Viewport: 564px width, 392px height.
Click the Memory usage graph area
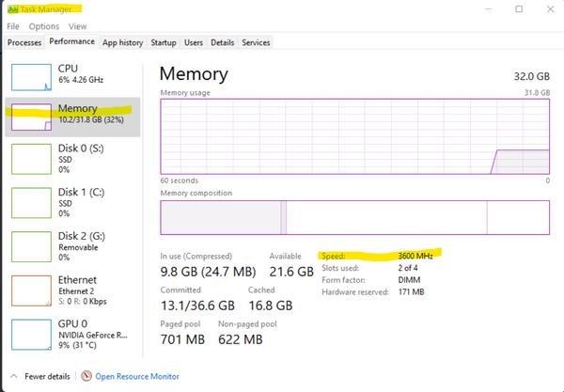point(354,136)
